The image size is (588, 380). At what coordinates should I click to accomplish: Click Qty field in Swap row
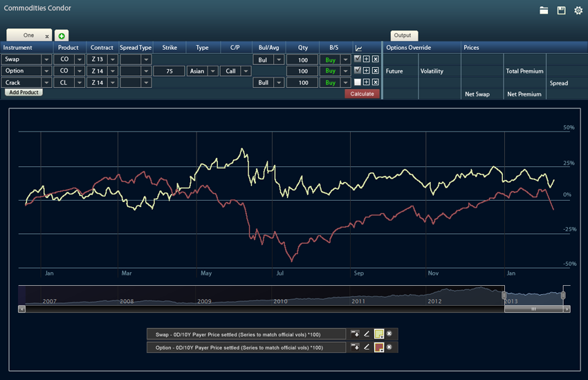[302, 60]
